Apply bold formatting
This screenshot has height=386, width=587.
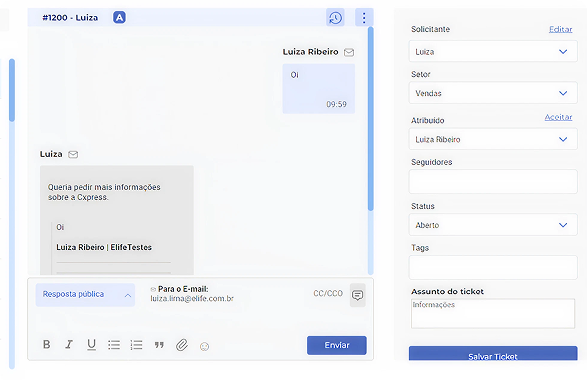pos(46,344)
